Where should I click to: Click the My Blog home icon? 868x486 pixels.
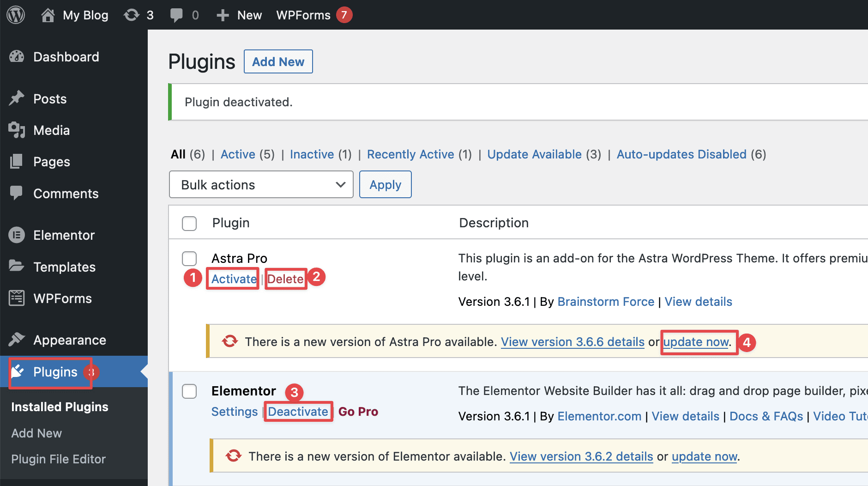pyautogui.click(x=48, y=15)
